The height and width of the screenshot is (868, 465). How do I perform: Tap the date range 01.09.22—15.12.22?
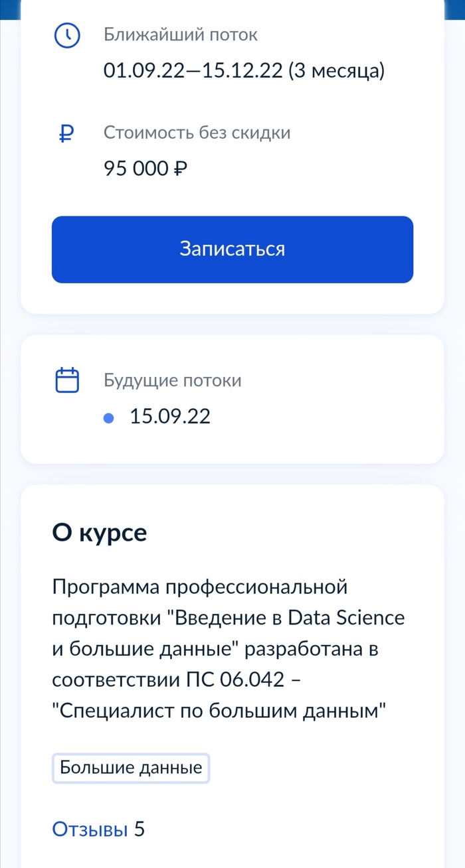193,70
